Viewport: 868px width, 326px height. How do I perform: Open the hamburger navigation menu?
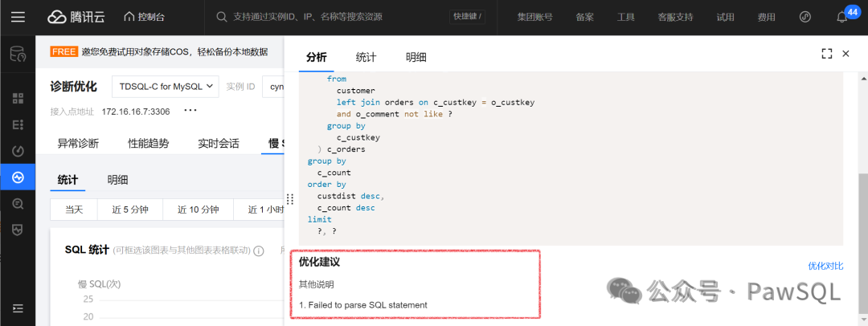coord(18,17)
